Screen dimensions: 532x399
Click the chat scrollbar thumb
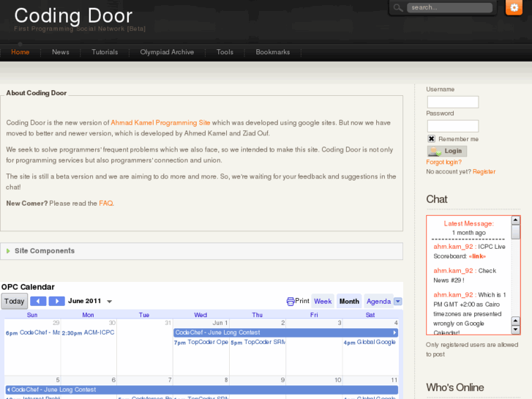click(x=515, y=232)
